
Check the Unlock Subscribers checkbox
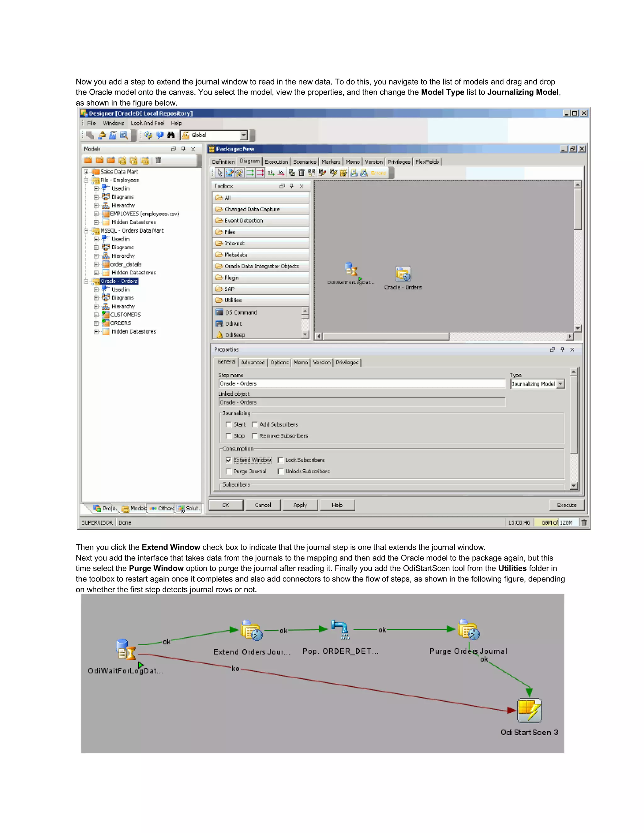280,472
